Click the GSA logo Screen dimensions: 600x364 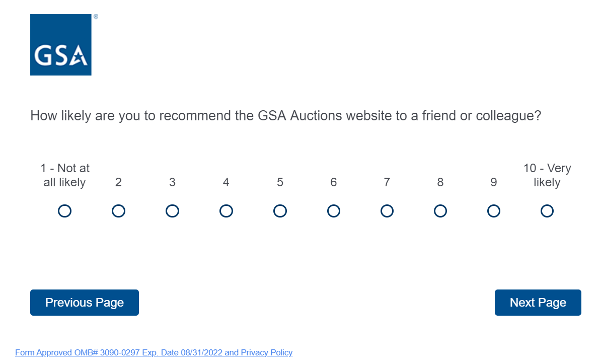point(61,45)
